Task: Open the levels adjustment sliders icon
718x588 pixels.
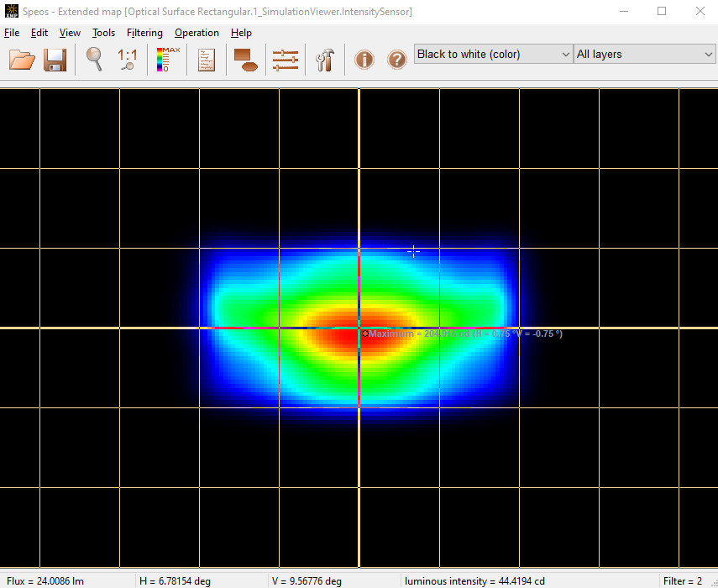Action: point(286,60)
